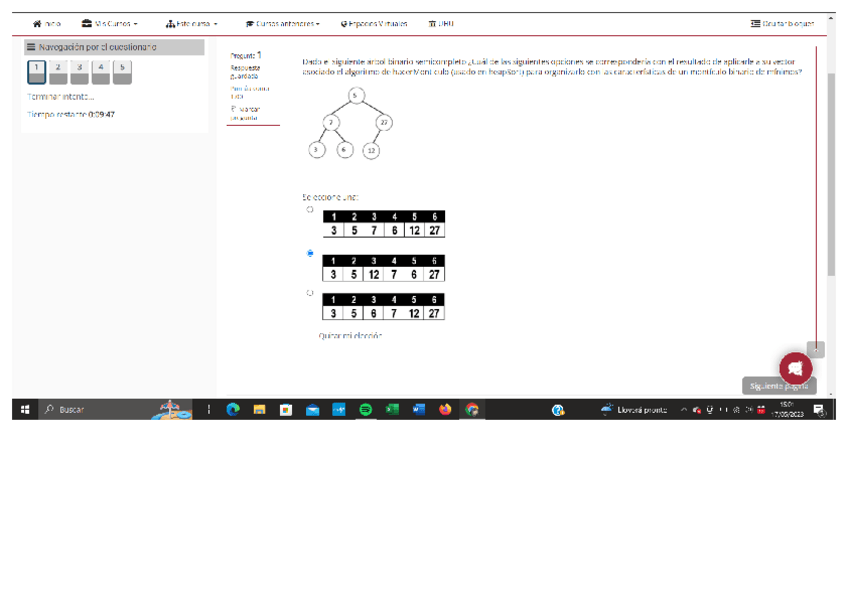Click Buscar taskbar search field
The width and height of the screenshot is (848, 599).
(x=115, y=410)
